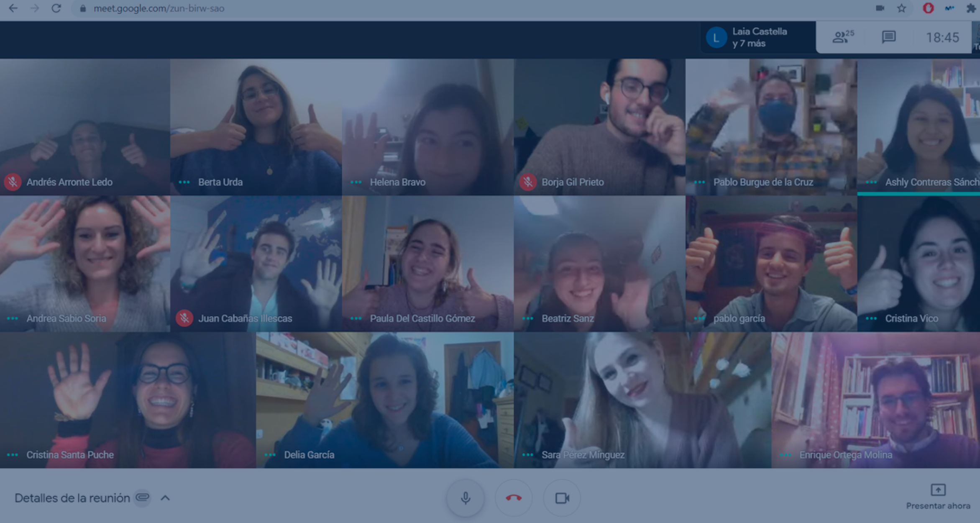The height and width of the screenshot is (523, 980).
Task: Select pablo garcía video tile
Action: (771, 264)
